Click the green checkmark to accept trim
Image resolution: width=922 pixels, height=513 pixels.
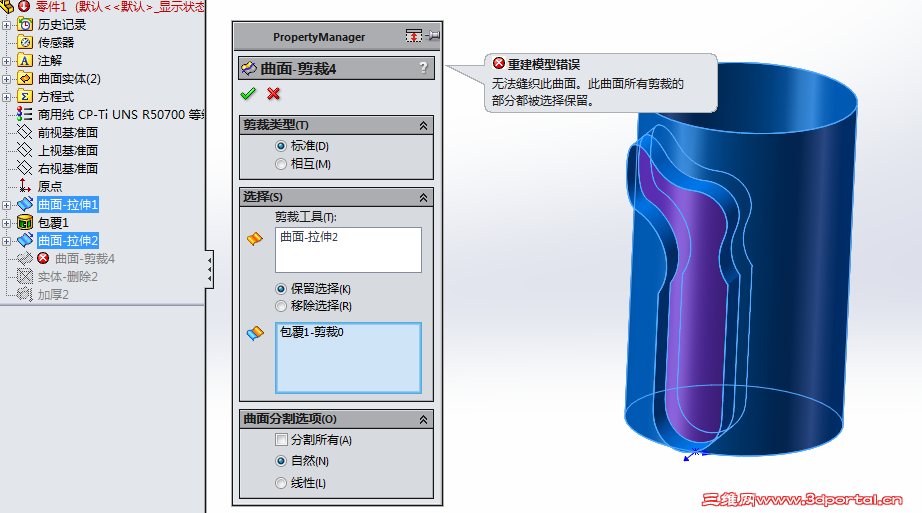[248, 94]
